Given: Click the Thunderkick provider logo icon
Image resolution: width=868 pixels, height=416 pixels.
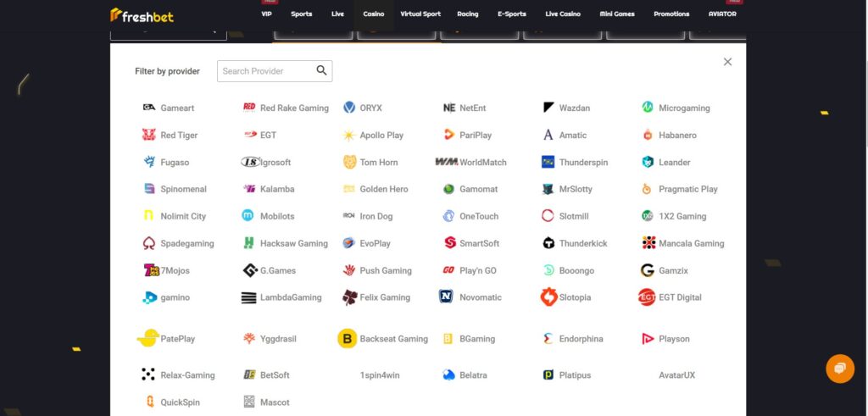Looking at the screenshot, I should pyautogui.click(x=548, y=243).
